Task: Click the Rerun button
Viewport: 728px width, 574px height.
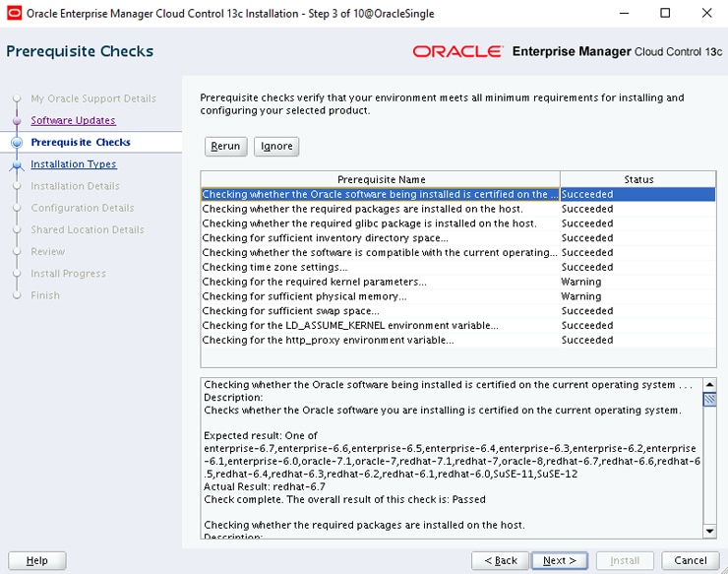Action: (x=225, y=147)
